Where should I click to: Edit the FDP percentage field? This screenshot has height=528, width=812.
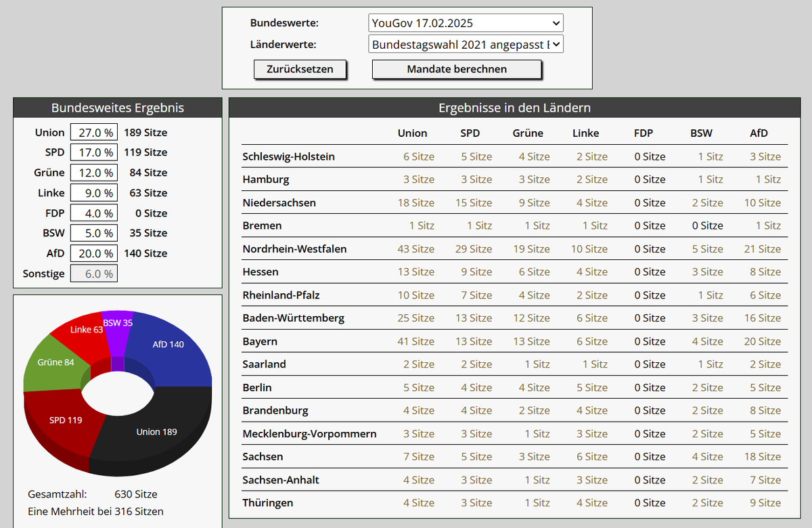(94, 213)
